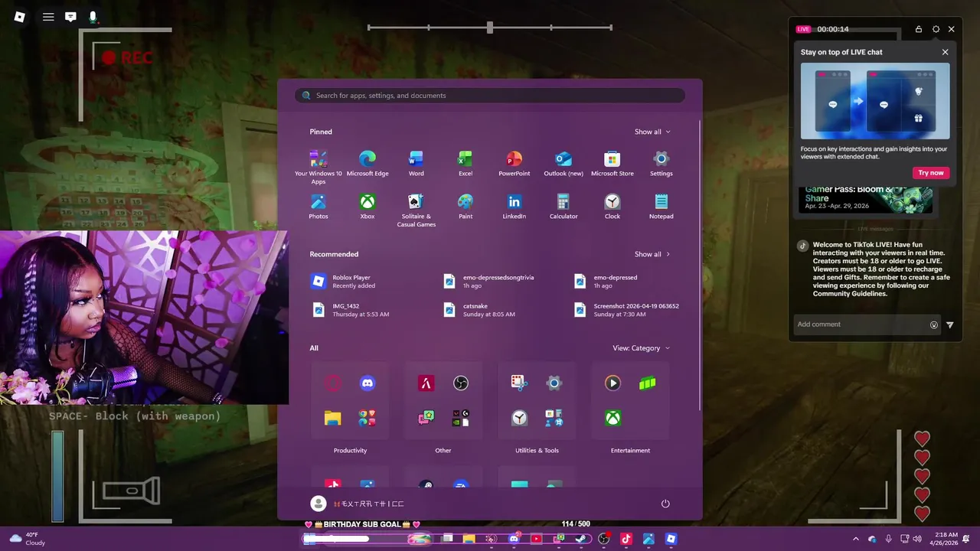Expand Recommended Show all
The width and height of the screenshot is (980, 551).
[652, 254]
